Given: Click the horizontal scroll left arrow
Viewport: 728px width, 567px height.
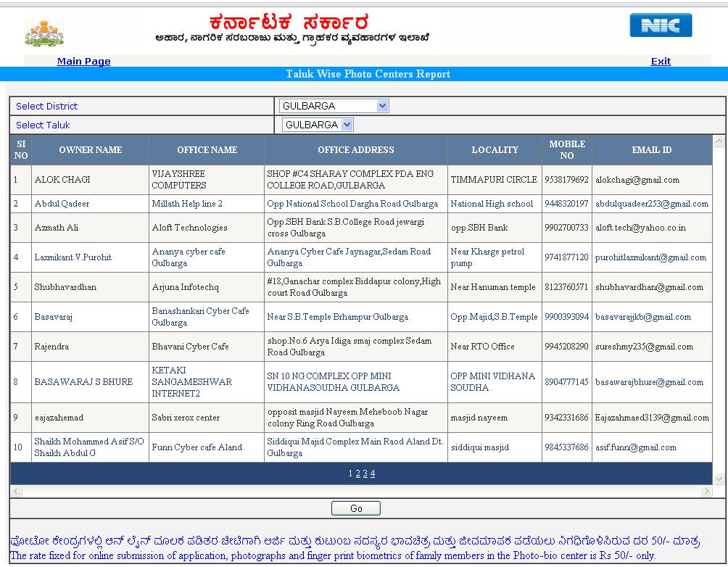Looking at the screenshot, I should 16,491.
